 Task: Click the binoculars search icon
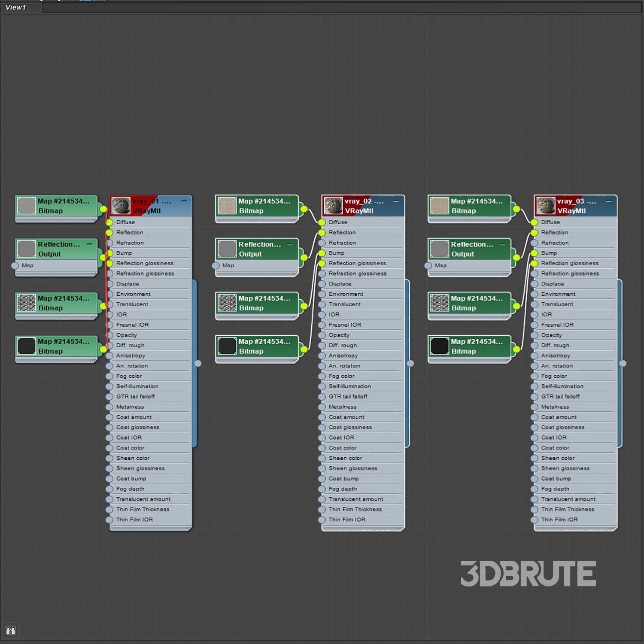10,630
